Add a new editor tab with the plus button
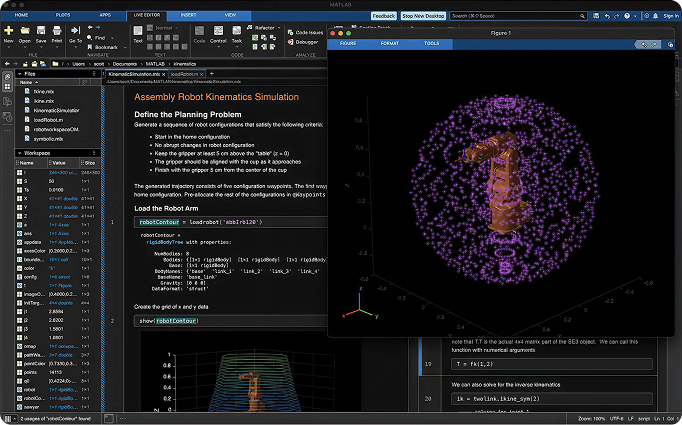The width and height of the screenshot is (682, 425). click(x=211, y=74)
